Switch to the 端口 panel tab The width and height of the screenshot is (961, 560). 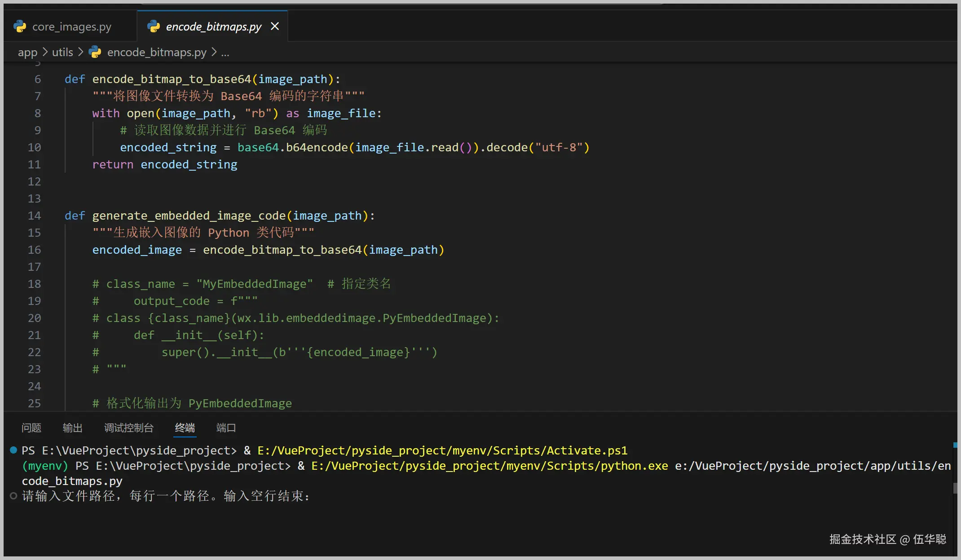(226, 428)
